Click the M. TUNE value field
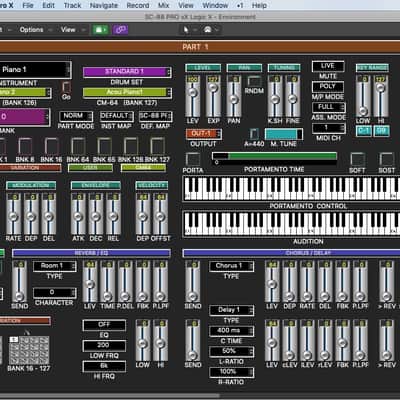 [284, 134]
